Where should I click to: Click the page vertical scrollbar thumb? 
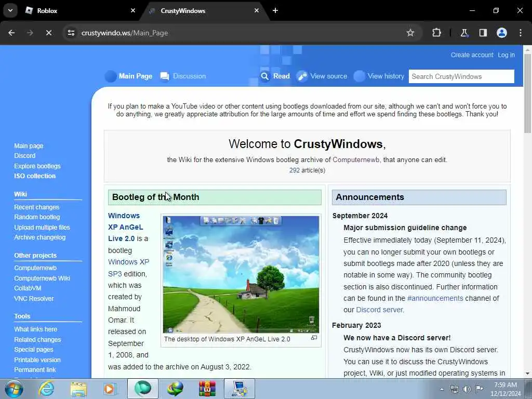coord(527,94)
